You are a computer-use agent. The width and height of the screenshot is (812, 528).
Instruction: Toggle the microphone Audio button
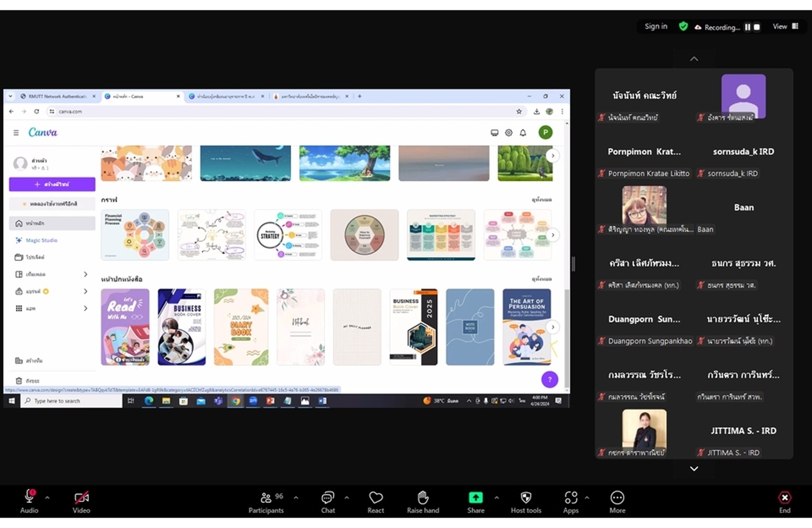29,502
